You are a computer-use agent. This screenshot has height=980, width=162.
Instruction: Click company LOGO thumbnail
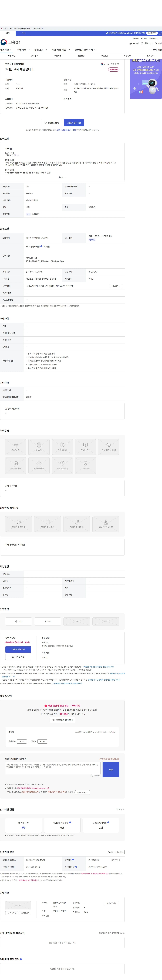click(x=18, y=905)
